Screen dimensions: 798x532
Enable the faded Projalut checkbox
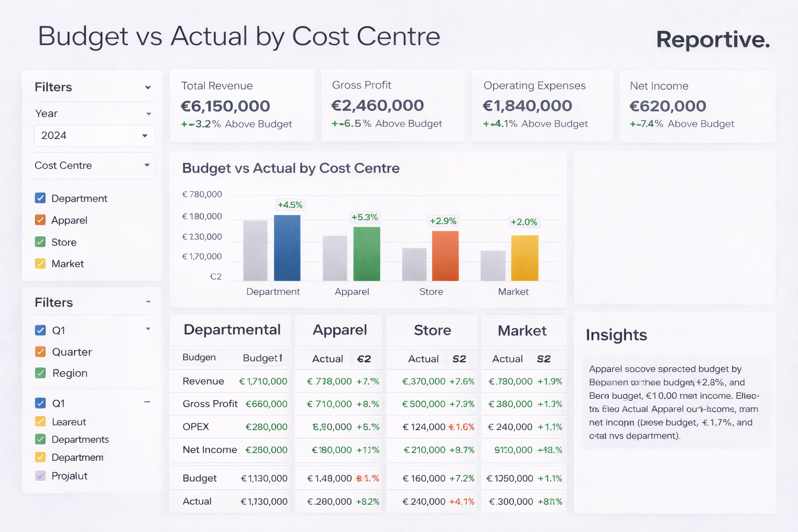(41, 475)
